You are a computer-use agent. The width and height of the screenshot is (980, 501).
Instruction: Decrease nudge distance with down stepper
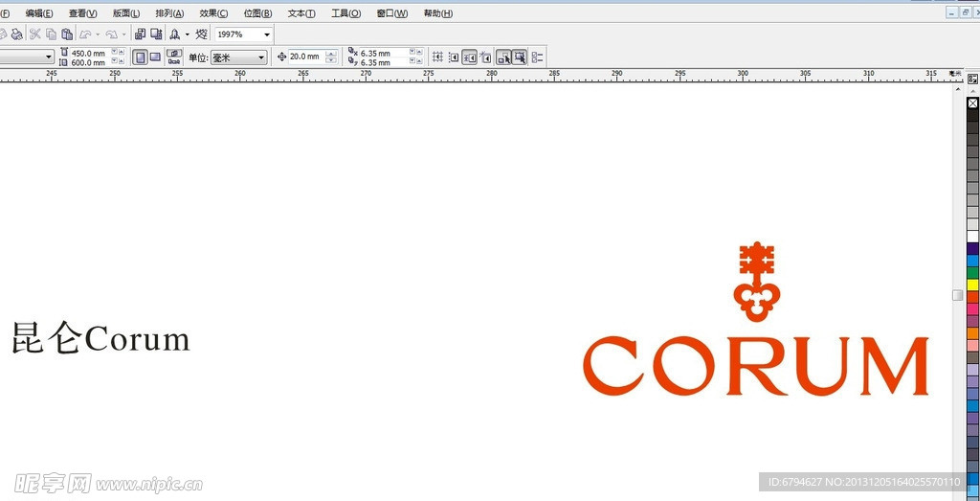(x=331, y=60)
